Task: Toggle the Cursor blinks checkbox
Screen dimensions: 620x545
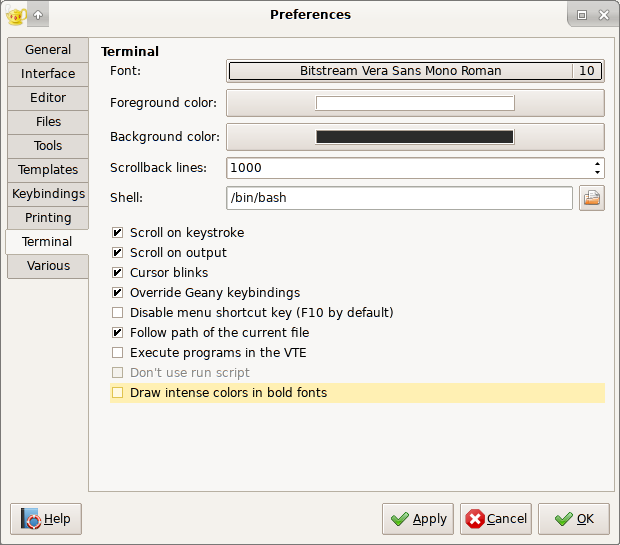Action: [118, 273]
